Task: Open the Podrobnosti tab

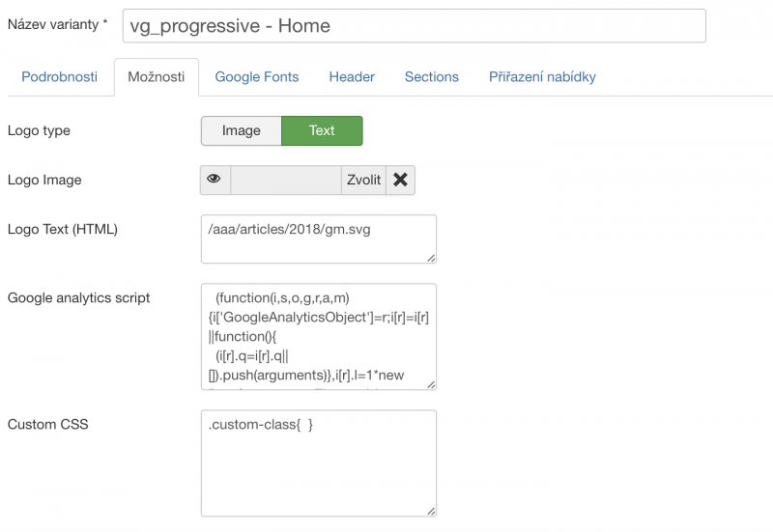Action: (x=59, y=76)
